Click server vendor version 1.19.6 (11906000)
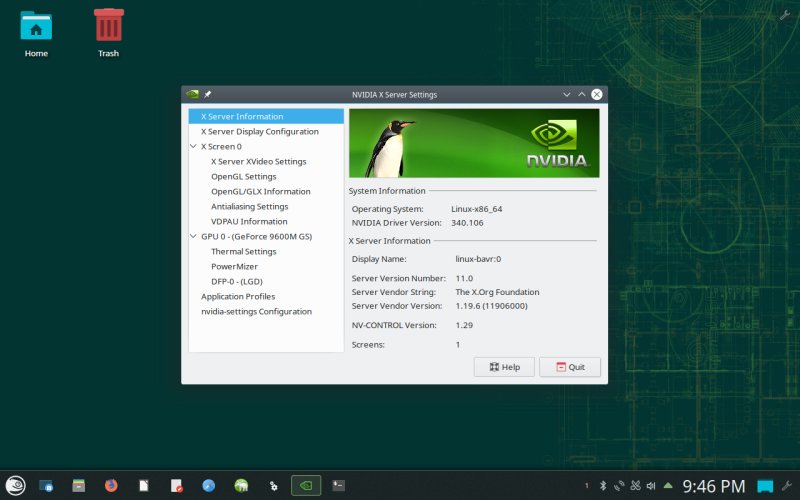 (491, 306)
